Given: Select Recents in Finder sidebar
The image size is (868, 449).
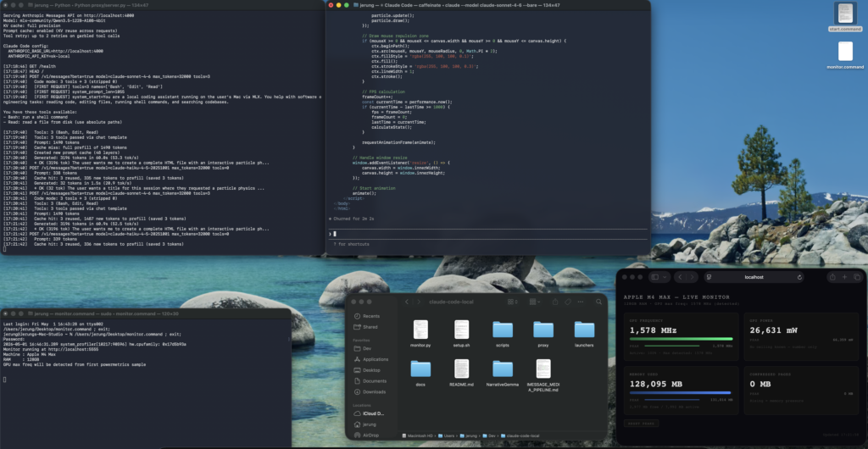Looking at the screenshot, I should coord(366,316).
